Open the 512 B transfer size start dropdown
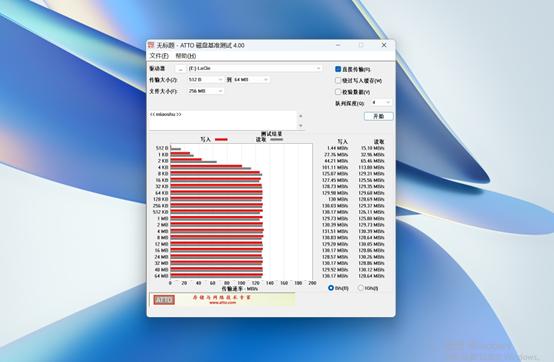 click(206, 80)
